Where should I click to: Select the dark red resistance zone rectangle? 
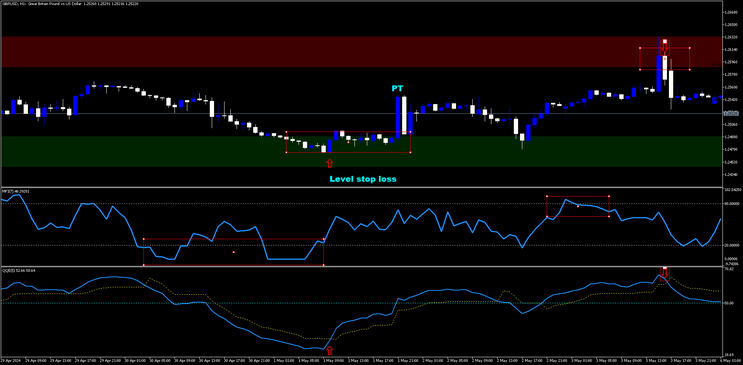pos(361,52)
